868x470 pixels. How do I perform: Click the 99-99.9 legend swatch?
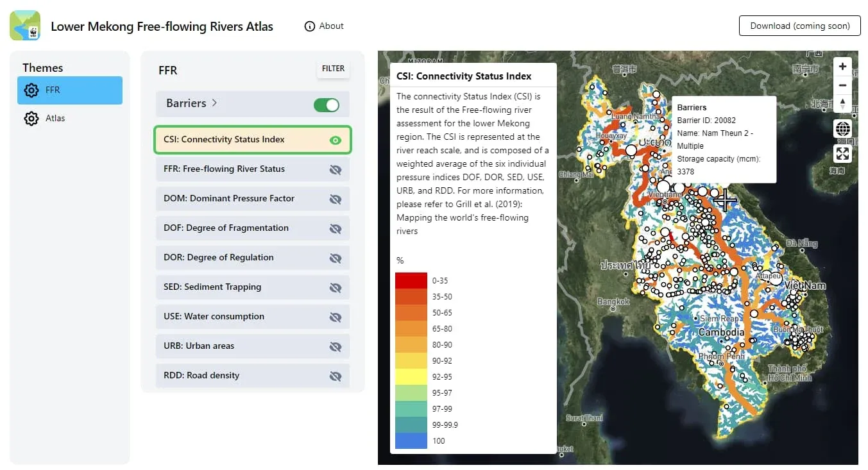tap(411, 424)
